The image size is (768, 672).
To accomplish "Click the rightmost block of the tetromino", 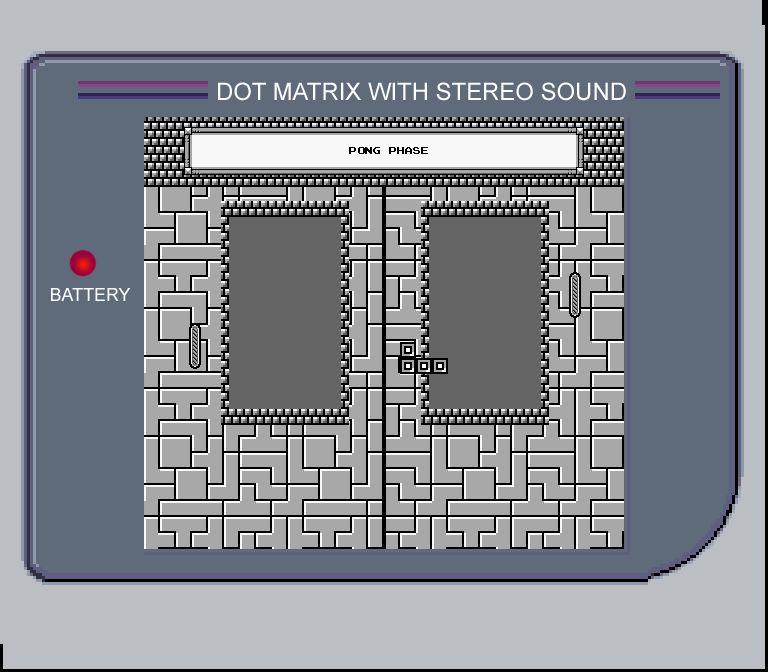I will tap(439, 366).
